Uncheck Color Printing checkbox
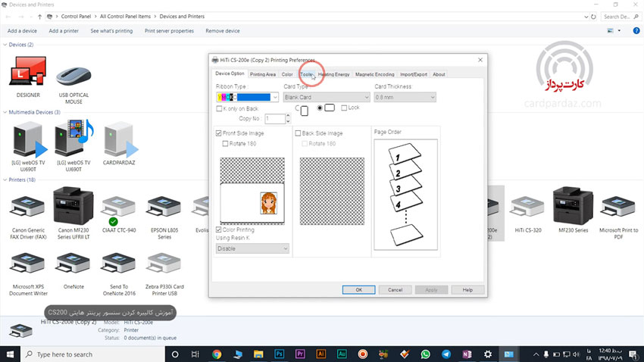Image resolution: width=644 pixels, height=362 pixels. point(219,229)
